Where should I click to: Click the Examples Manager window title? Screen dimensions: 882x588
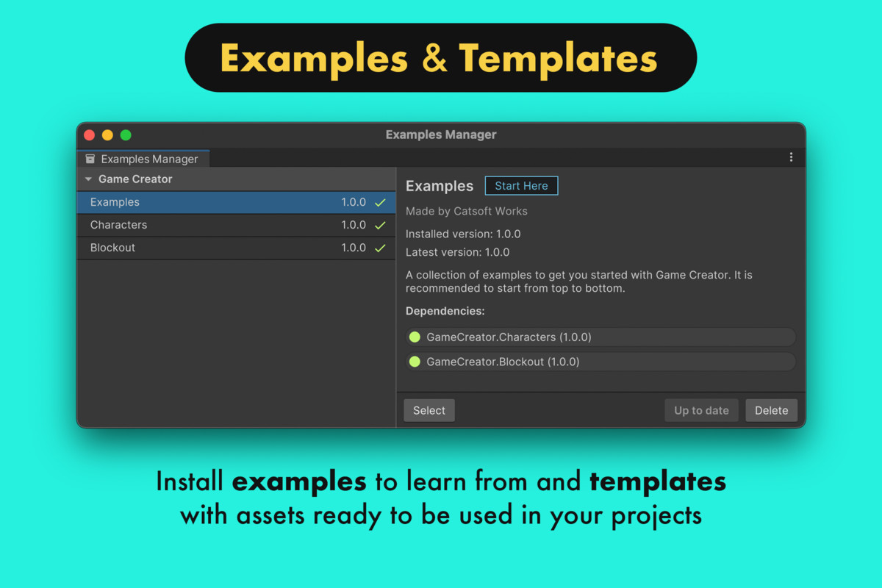point(441,135)
